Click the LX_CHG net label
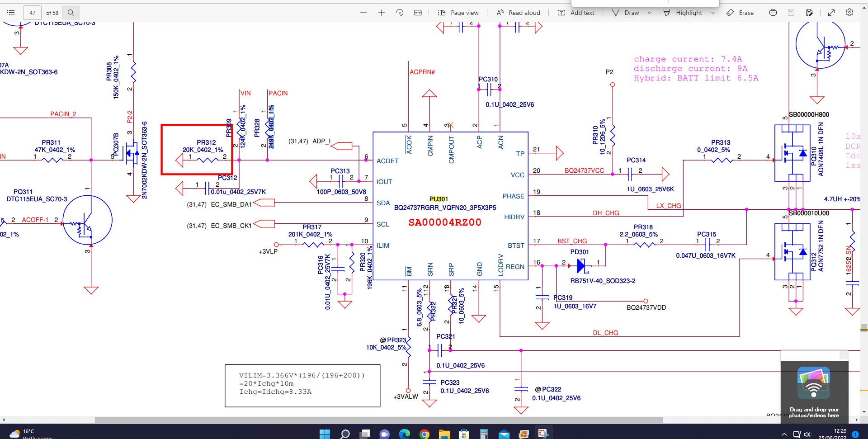Image resolution: width=868 pixels, height=439 pixels. coord(669,206)
